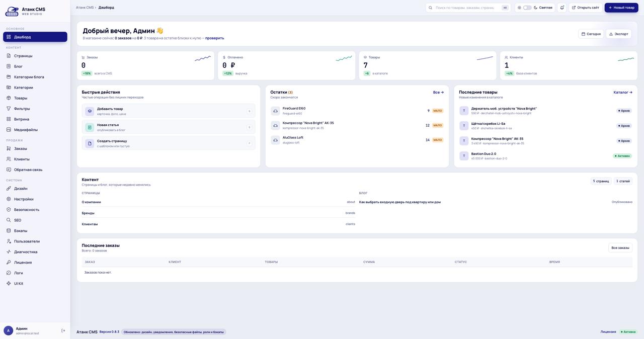Open the Логи sidebar item
Viewport: 644px width, 339px height.
[35, 273]
